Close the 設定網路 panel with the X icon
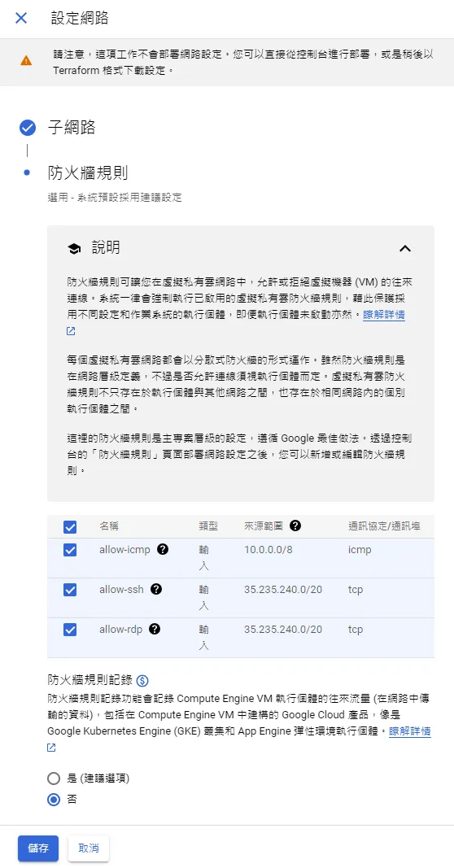Image resolution: width=454 pixels, height=868 pixels. pos(21,18)
